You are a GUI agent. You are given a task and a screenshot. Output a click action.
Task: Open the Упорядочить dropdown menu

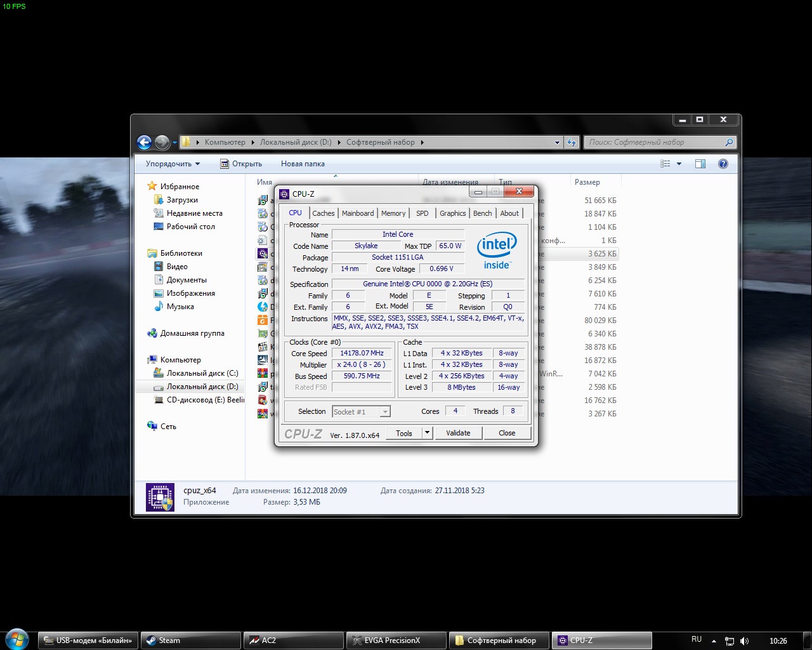point(173,164)
